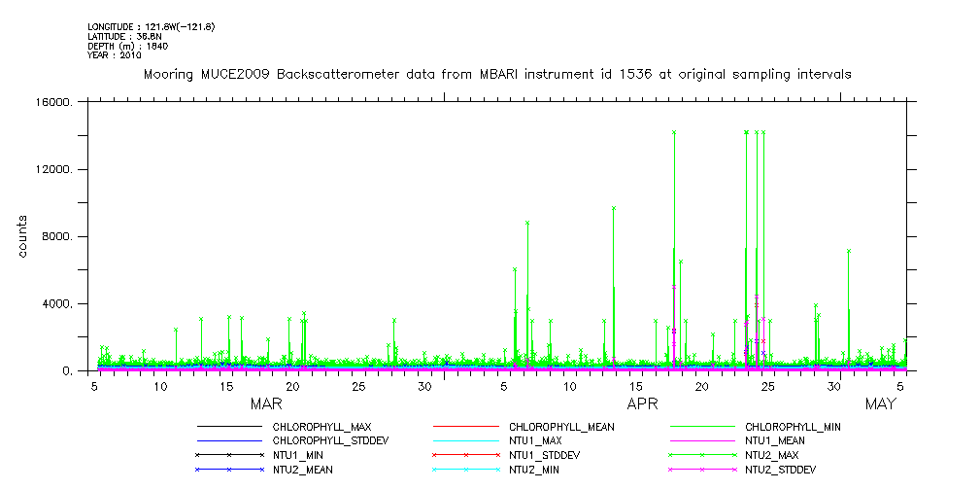Click the MAR month label on x-axis
Viewport: 980px width, 490px height.
(266, 403)
